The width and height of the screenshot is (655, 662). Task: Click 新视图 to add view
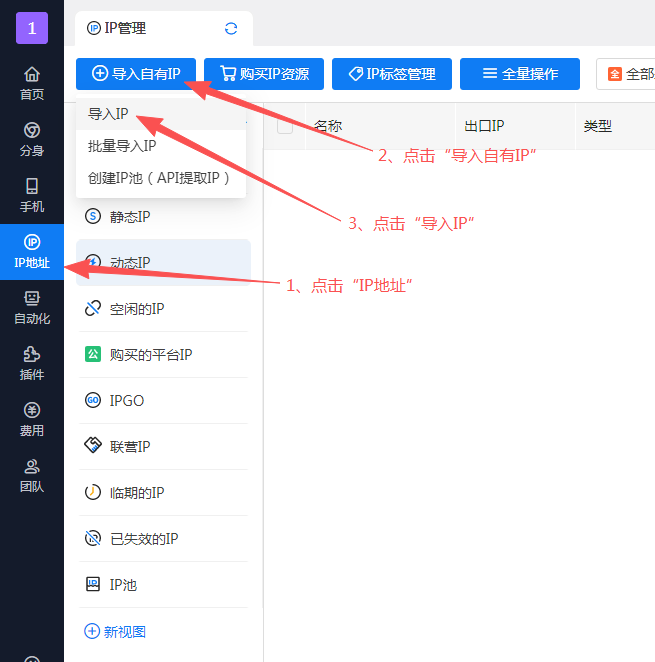(x=115, y=632)
